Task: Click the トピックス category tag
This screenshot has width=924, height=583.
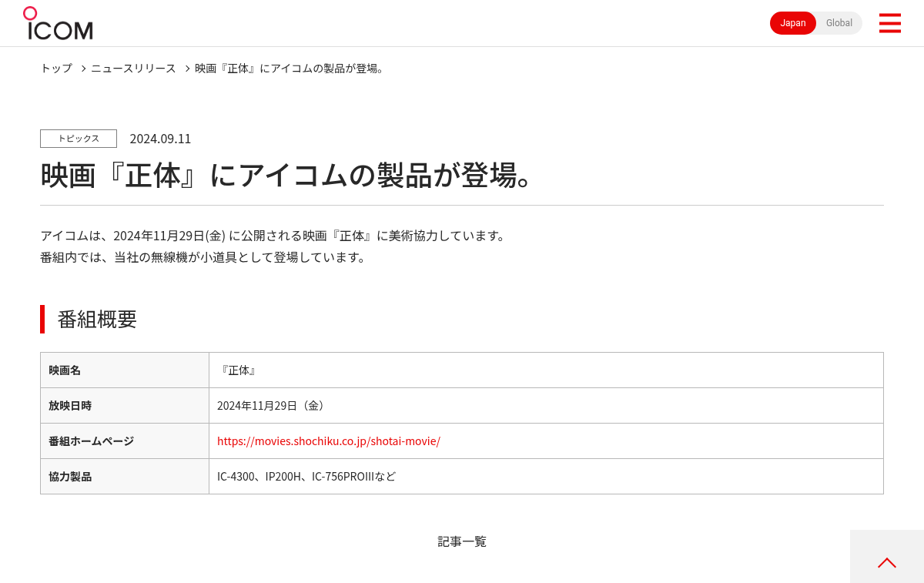Action: click(x=79, y=139)
